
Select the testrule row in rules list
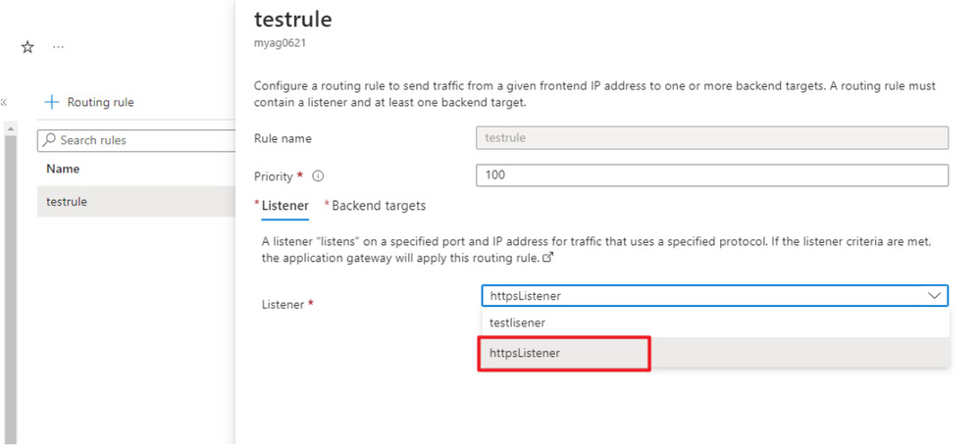point(136,202)
